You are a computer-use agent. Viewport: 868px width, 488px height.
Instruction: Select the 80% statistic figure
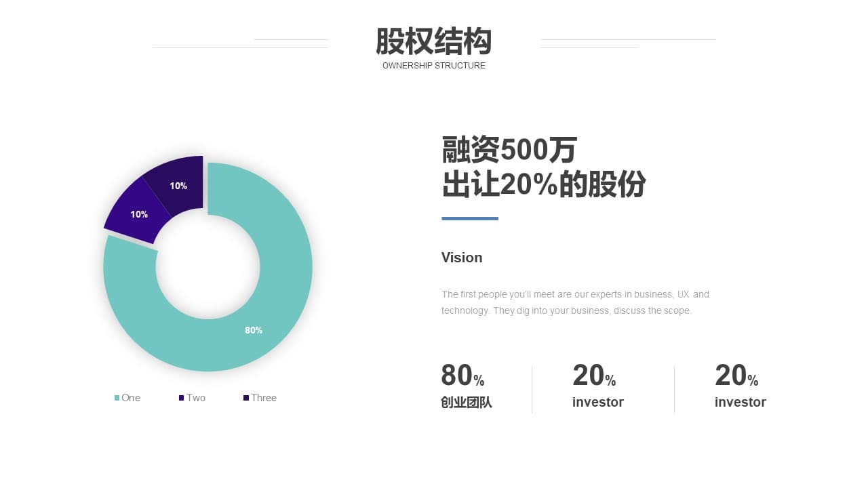click(x=462, y=375)
